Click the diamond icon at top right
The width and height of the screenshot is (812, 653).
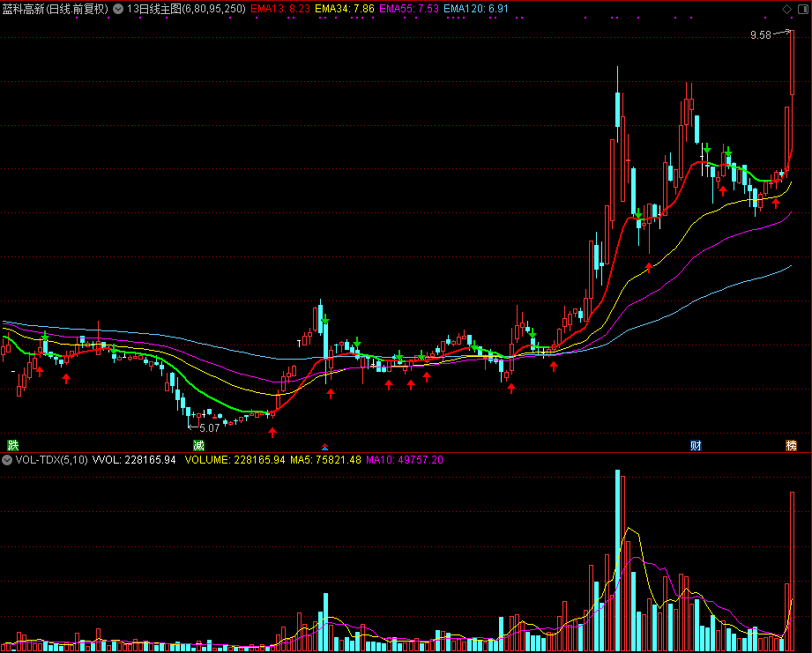786,9
